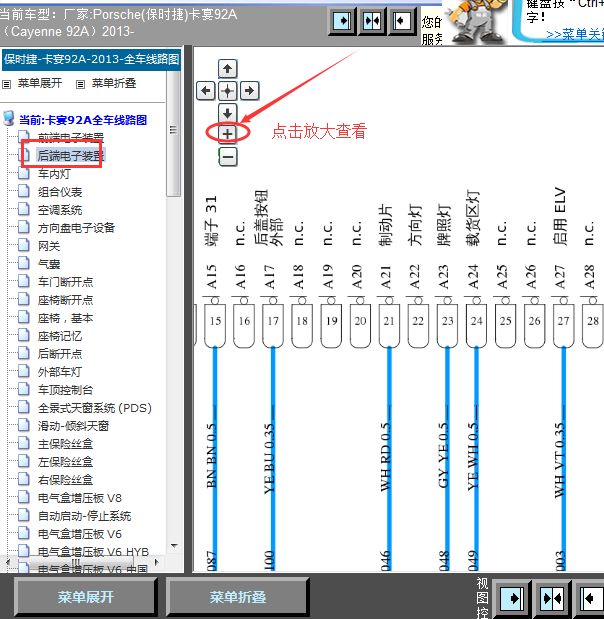Open the >>菜单关 link at top right

[x=574, y=34]
